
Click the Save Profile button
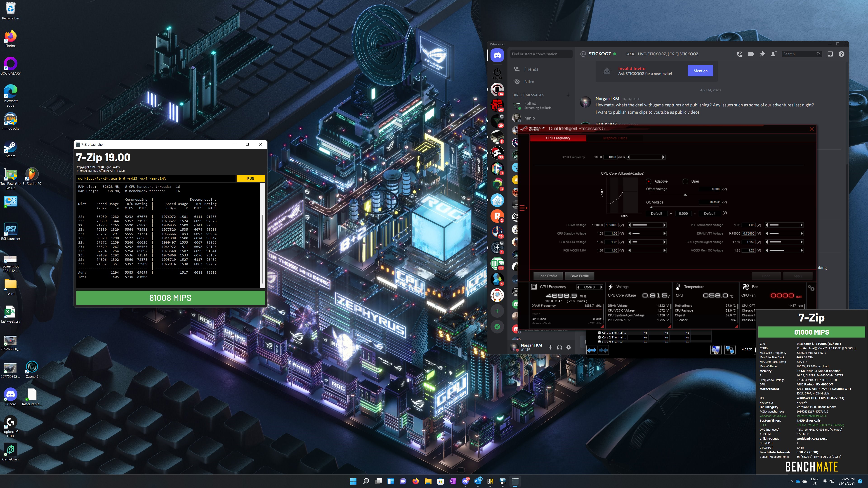click(x=580, y=276)
